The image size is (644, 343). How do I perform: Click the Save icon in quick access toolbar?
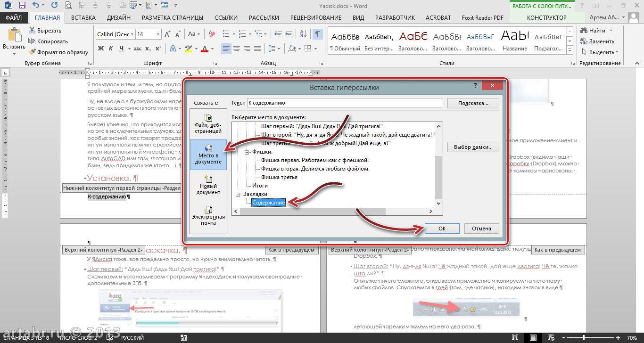coord(22,6)
